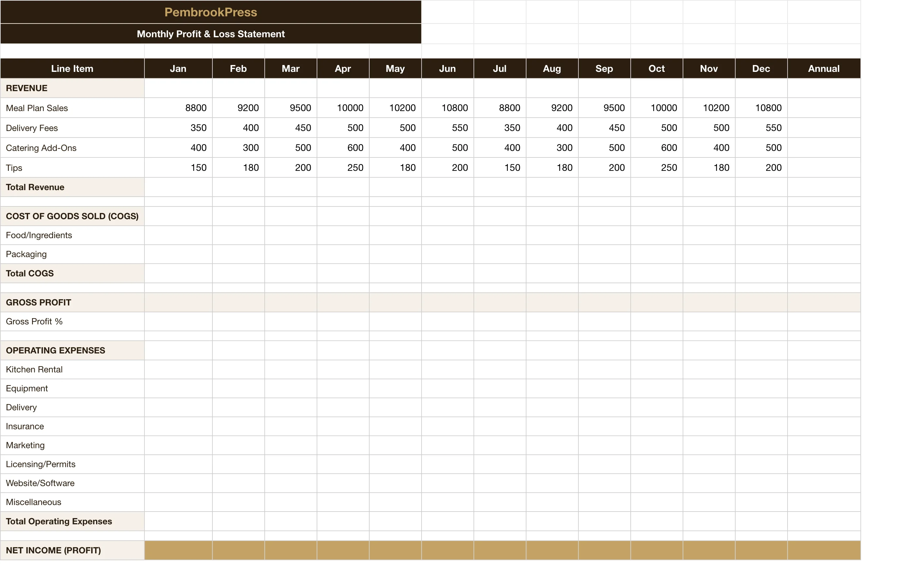Click the Insurance row label
Image resolution: width=915 pixels, height=588 pixels.
point(72,426)
